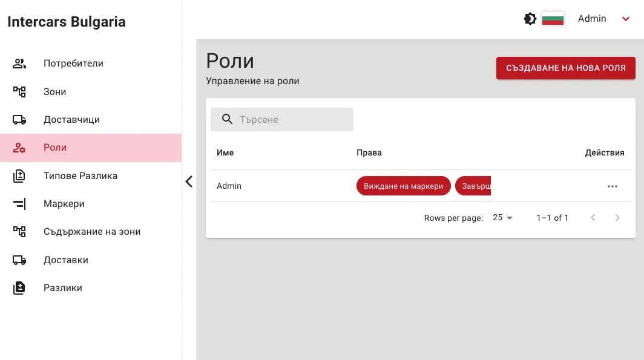This screenshot has width=644, height=360.
Task: Click the Съдържание на зони icon
Action: (x=19, y=232)
